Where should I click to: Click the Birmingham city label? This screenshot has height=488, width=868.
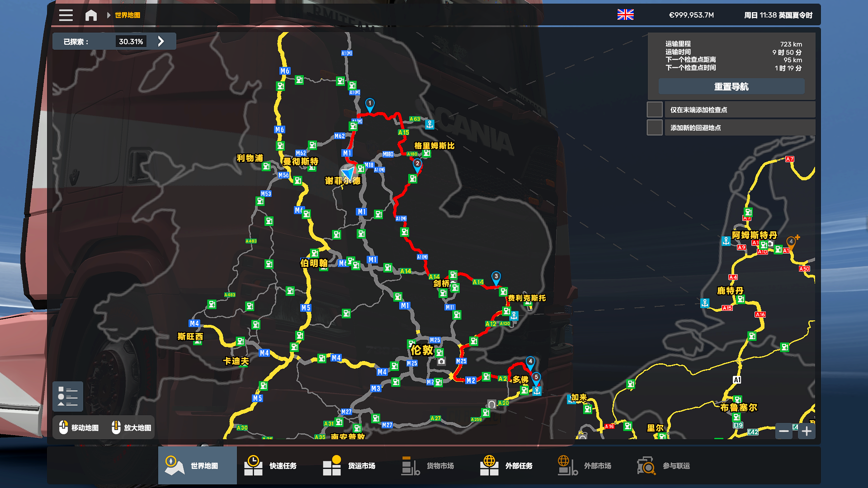click(x=314, y=263)
